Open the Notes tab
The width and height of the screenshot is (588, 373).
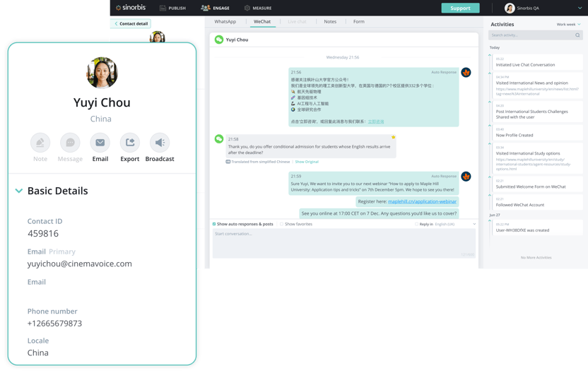pyautogui.click(x=330, y=22)
